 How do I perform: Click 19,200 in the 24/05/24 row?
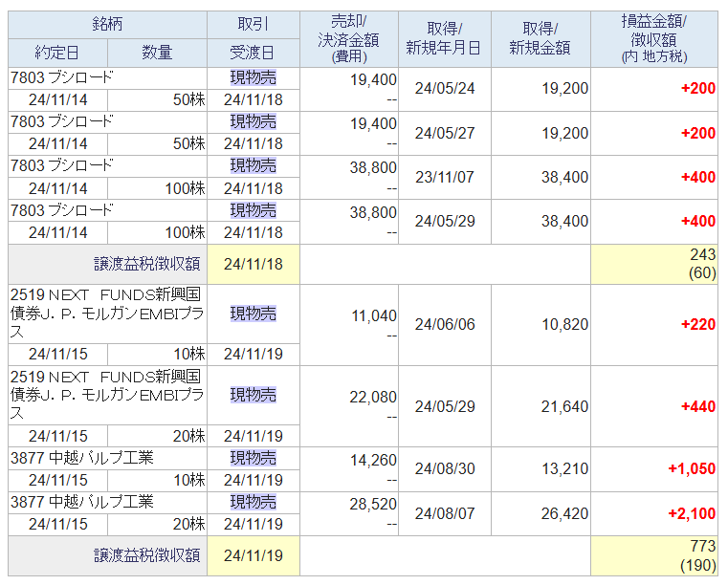(564, 89)
